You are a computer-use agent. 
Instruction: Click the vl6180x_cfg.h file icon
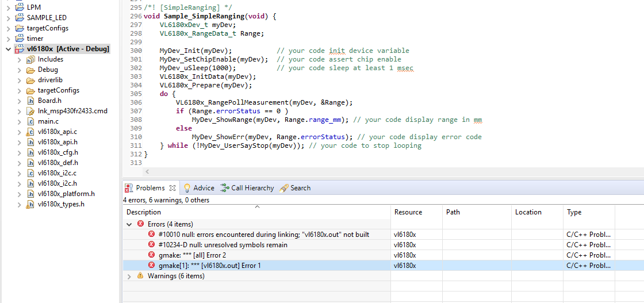click(x=30, y=152)
